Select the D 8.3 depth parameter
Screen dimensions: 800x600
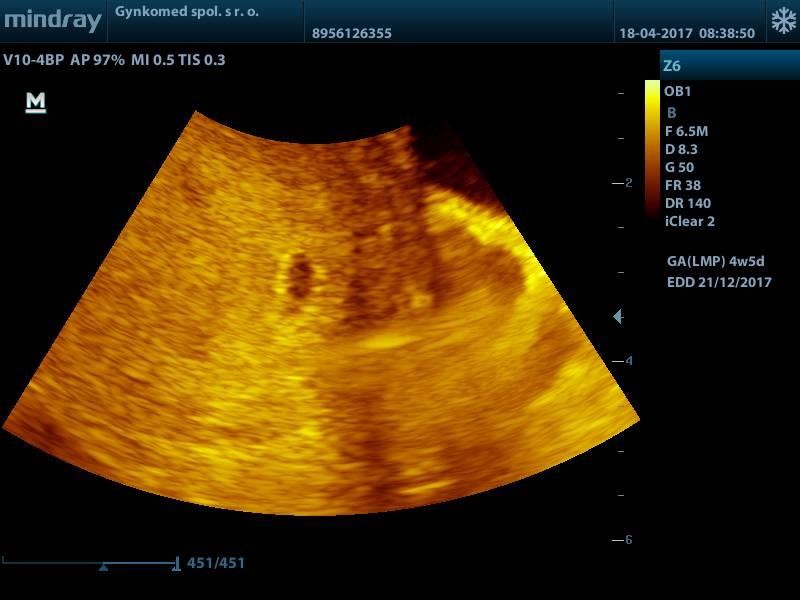point(681,149)
